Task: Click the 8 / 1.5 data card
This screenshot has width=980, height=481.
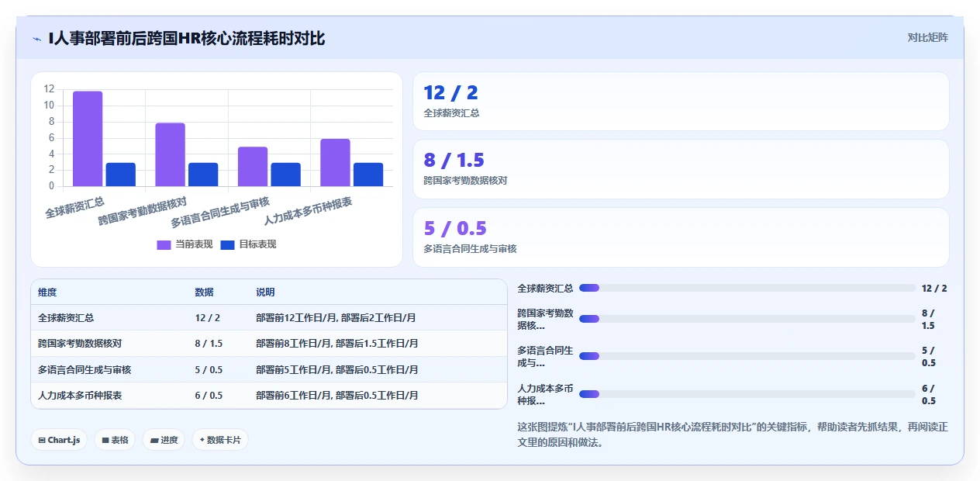Action: (681, 169)
